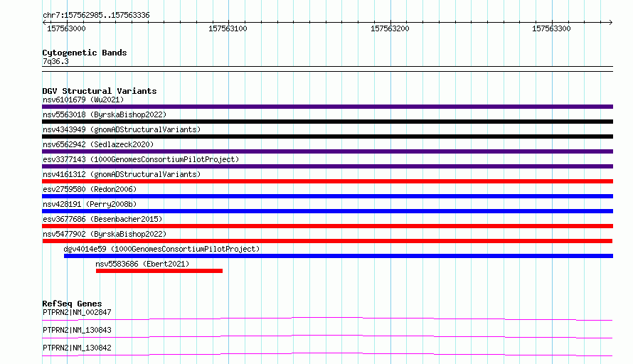
Task: Click esv3677686 (Besenbacher2015) variant label
Action: click(x=102, y=219)
